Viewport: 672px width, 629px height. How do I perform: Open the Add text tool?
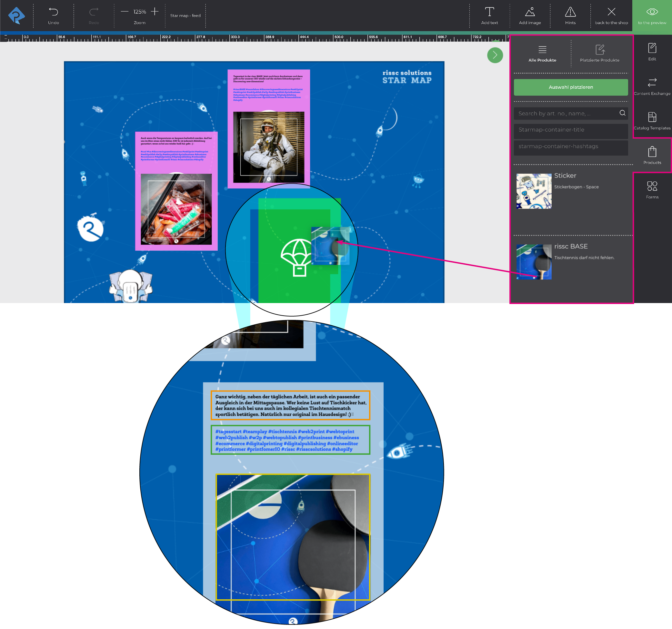tap(489, 15)
